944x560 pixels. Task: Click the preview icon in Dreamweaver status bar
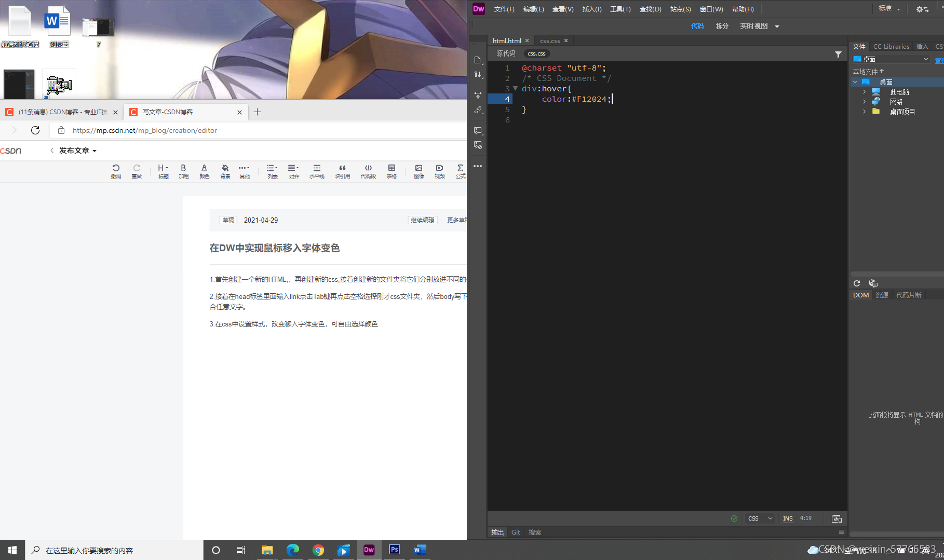[837, 518]
